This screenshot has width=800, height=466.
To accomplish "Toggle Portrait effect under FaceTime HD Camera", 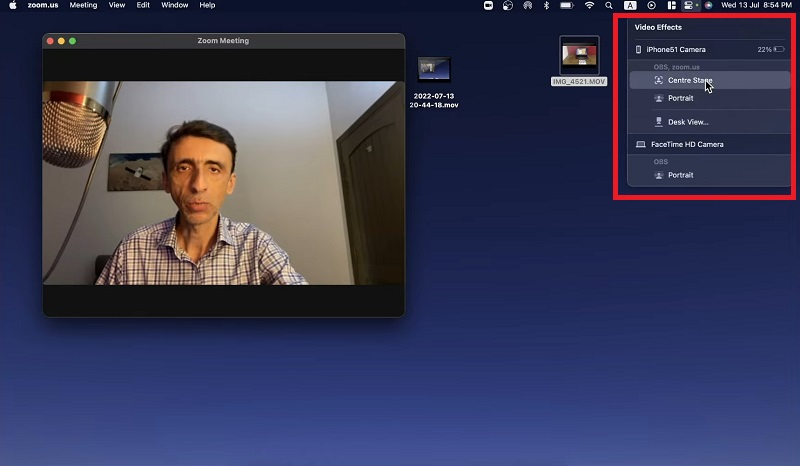I will pyautogui.click(x=680, y=175).
